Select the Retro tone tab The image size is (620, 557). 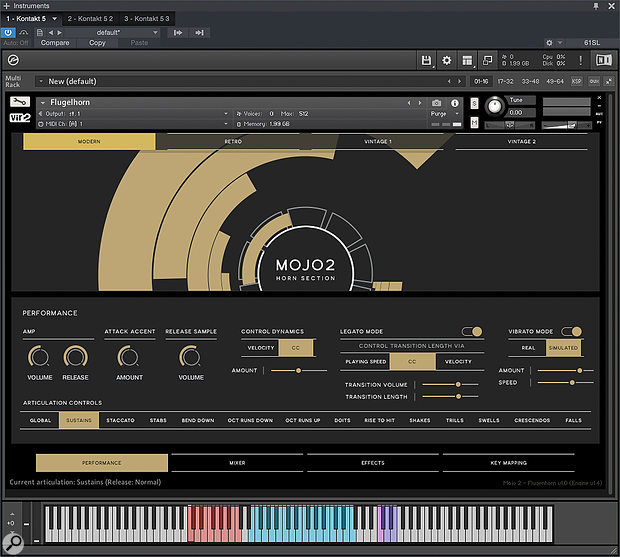point(233,142)
